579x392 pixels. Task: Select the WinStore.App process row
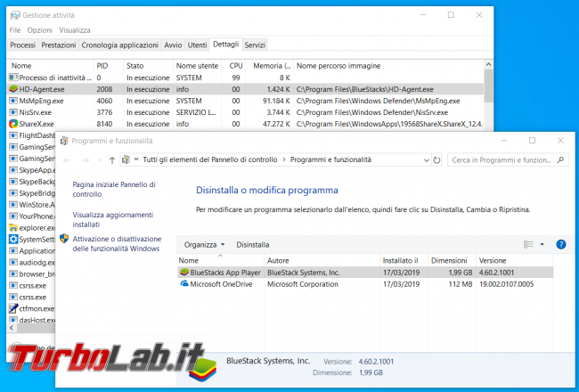coord(31,205)
